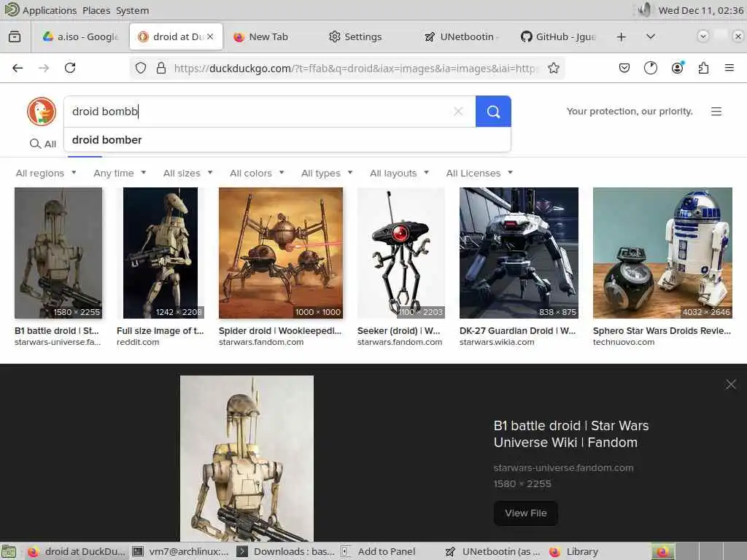Open the Sphero Star Wars Droids thumbnail
Image resolution: width=747 pixels, height=560 pixels.
click(x=662, y=253)
